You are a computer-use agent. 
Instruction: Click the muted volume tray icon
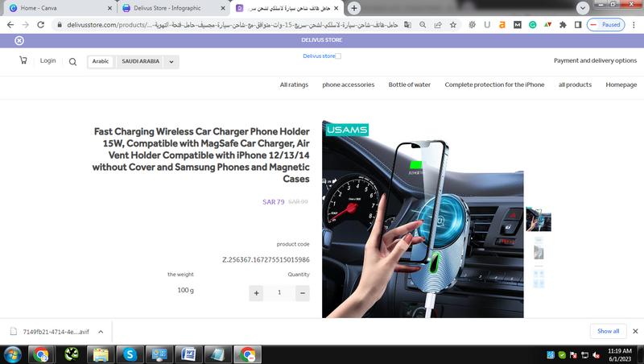click(597, 355)
